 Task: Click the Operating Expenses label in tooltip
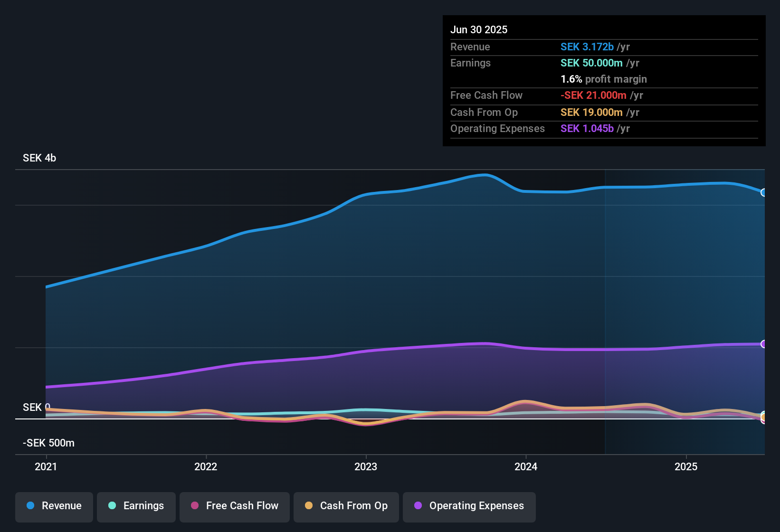click(497, 129)
